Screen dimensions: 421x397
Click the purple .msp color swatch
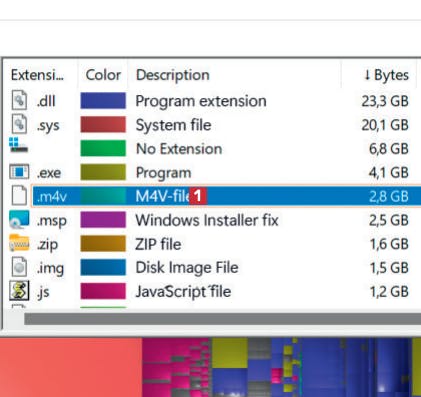coord(103,220)
